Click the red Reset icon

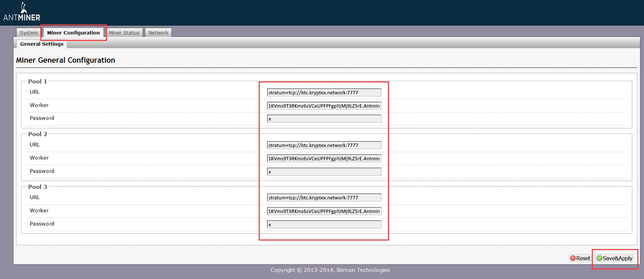pyautogui.click(x=573, y=258)
